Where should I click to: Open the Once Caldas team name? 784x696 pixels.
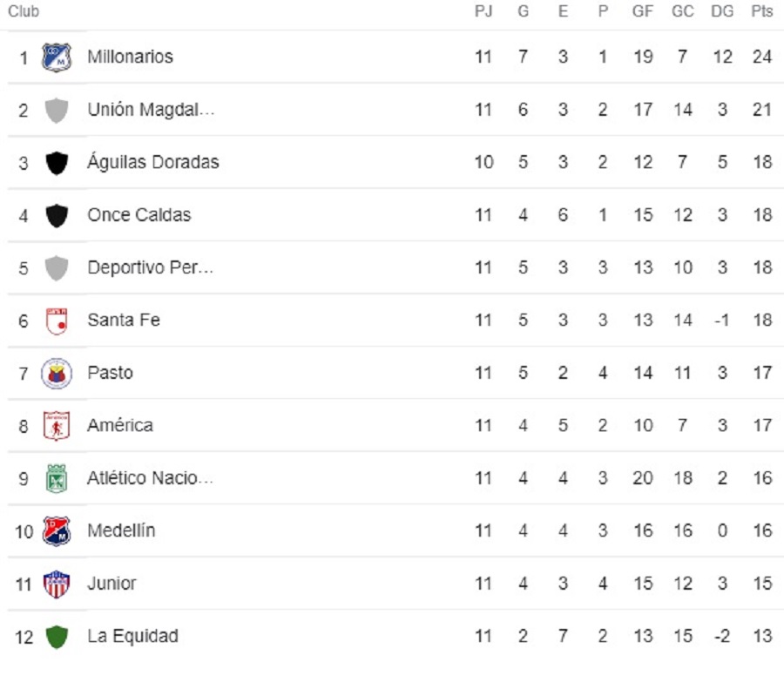[139, 214]
